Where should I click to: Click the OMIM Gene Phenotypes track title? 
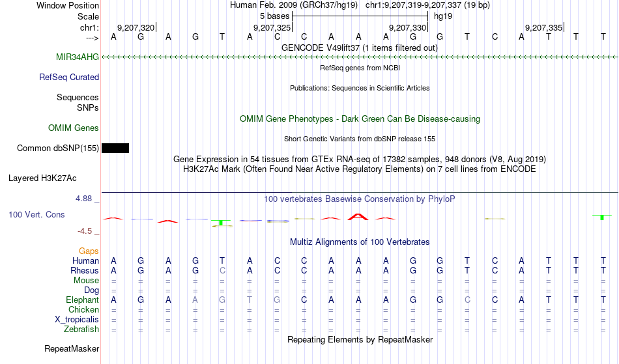click(x=360, y=119)
